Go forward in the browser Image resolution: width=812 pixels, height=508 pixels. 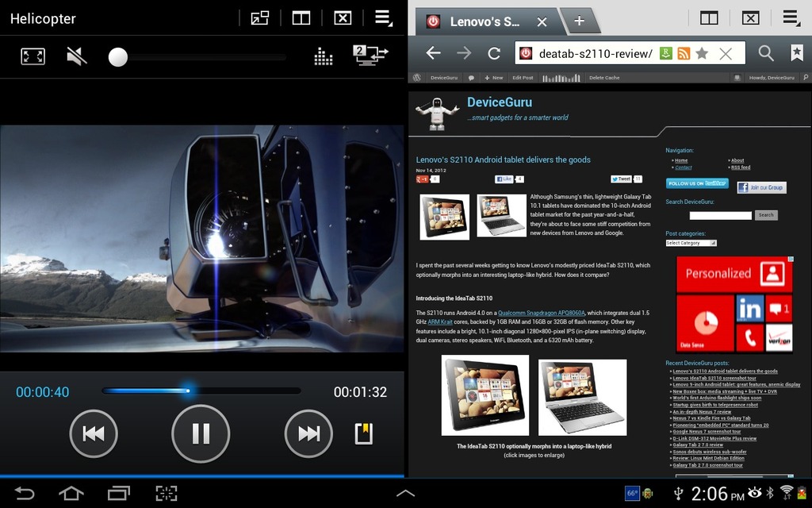coord(464,53)
